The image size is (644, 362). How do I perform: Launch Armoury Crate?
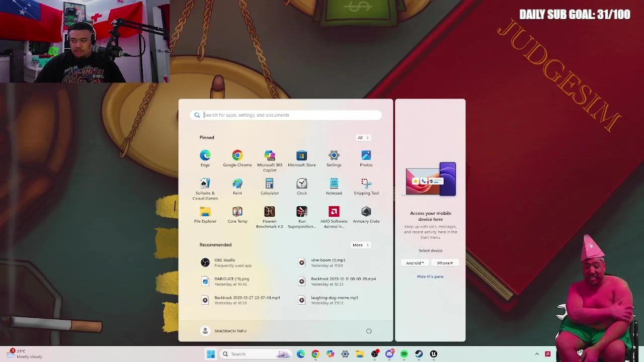pos(366,215)
